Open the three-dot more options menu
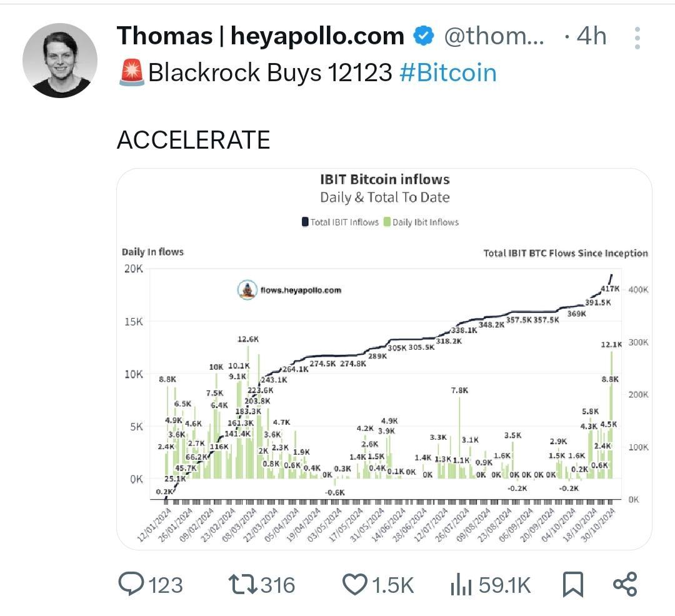This screenshot has height=616, width=675. [x=637, y=38]
